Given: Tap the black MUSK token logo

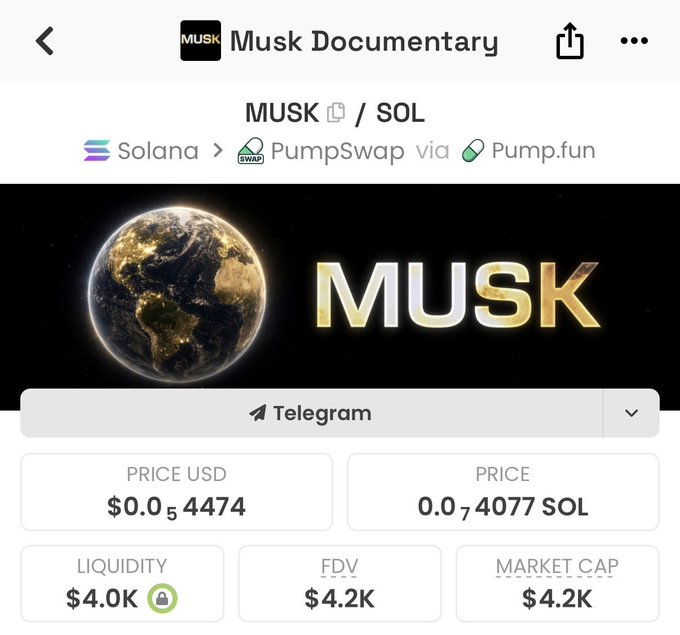Looking at the screenshot, I should click(200, 40).
